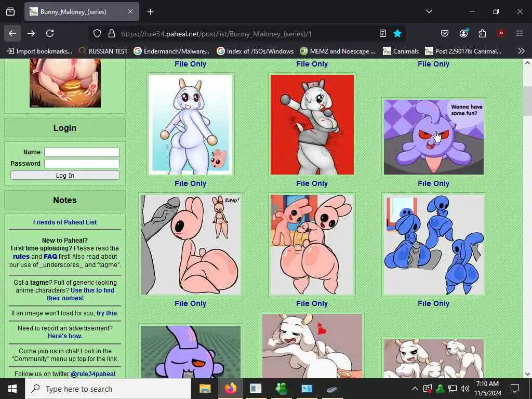Open clock showing 7:10 AM
Viewport: 532px width, 399px height.
(x=487, y=389)
